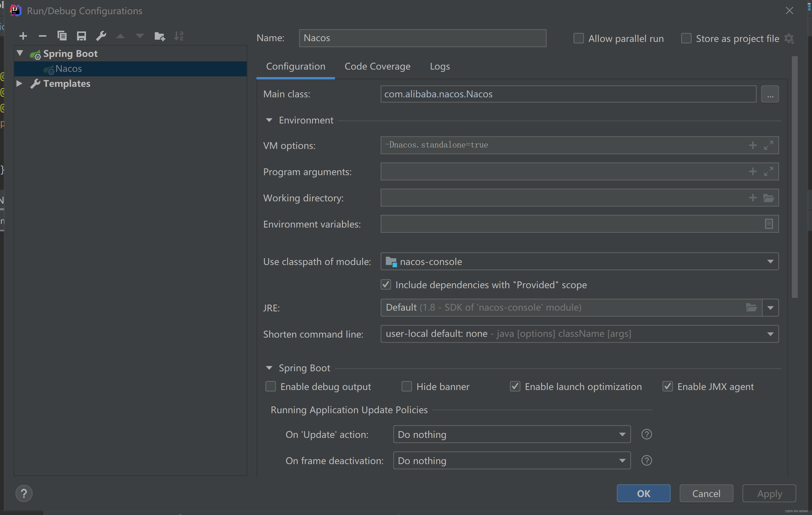Click the Save Configuration floppy icon
Screen dimensions: 812x515
(x=81, y=36)
